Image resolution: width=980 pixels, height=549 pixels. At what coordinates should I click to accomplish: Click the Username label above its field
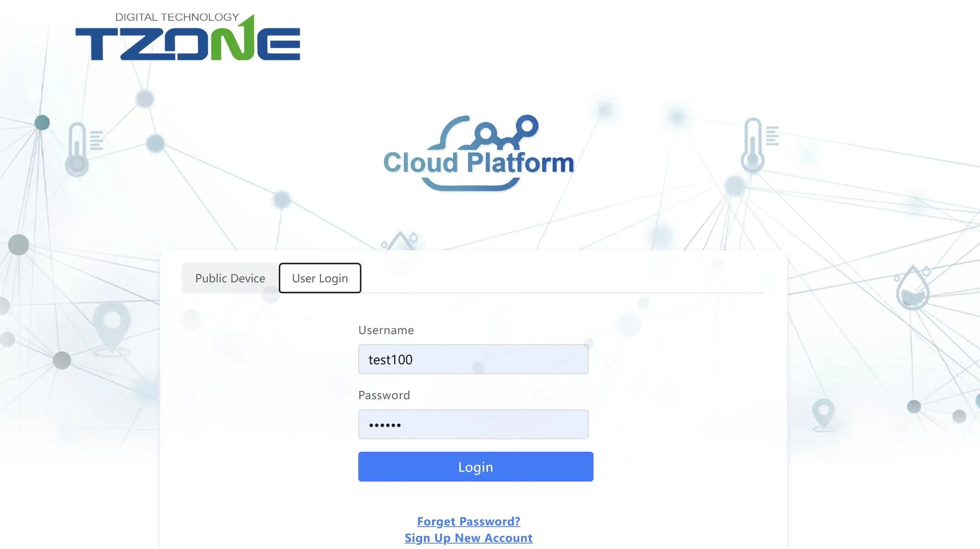coord(386,330)
